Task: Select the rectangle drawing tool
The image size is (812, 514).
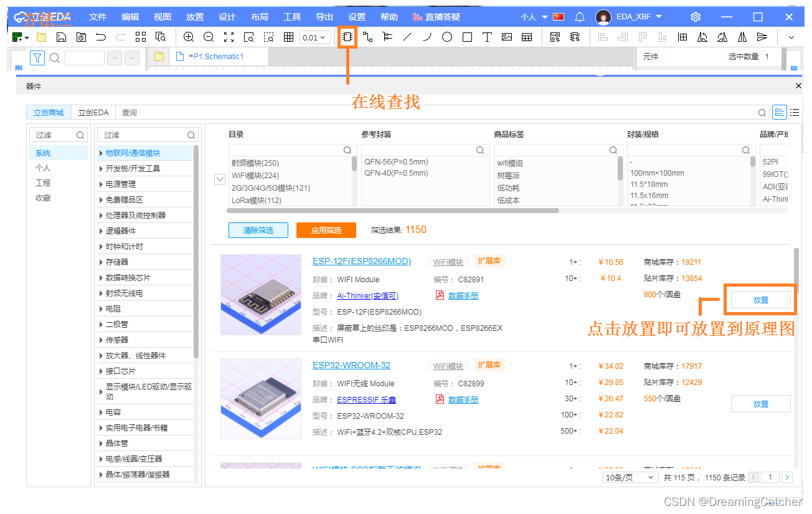Action: (467, 37)
